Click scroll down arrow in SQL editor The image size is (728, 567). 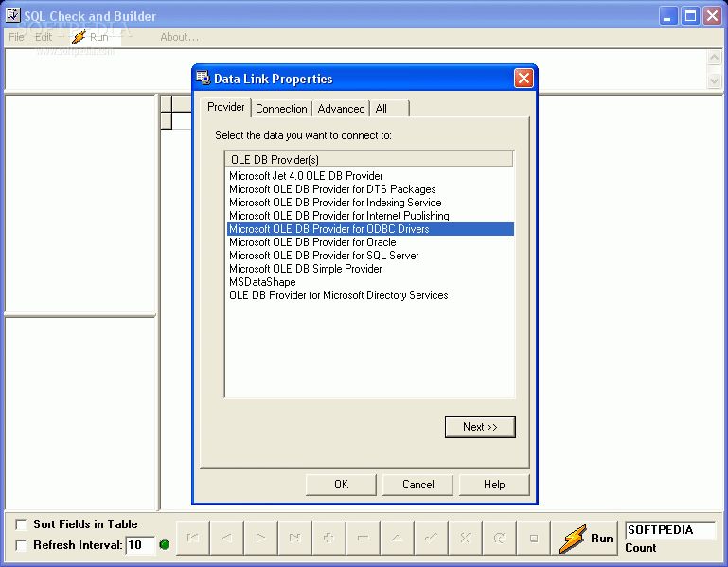tap(714, 80)
